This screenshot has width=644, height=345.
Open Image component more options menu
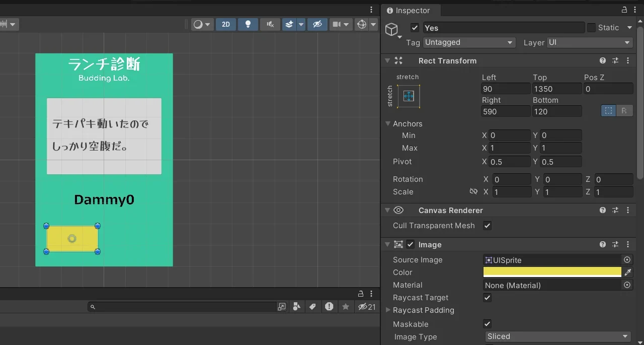pyautogui.click(x=628, y=244)
